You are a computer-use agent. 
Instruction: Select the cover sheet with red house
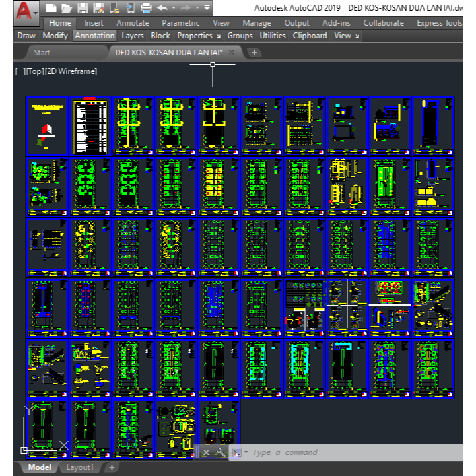47,126
